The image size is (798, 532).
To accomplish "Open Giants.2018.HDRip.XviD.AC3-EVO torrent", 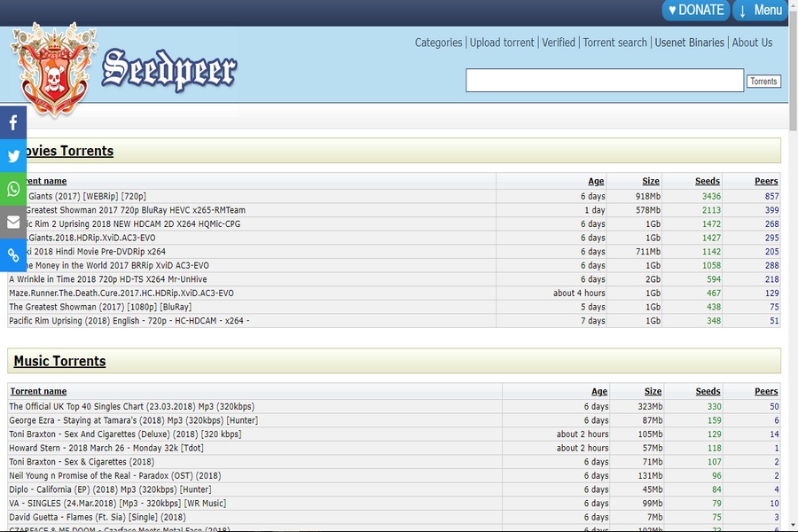I will tap(91, 238).
